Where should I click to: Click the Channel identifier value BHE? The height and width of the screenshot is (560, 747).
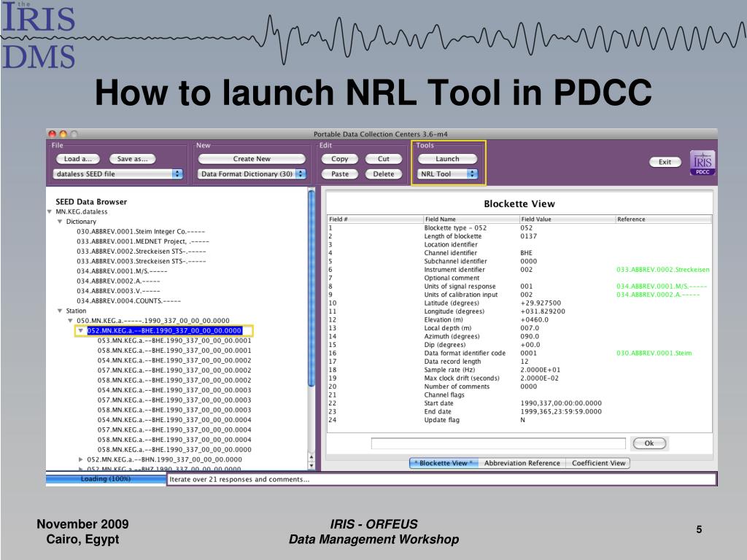pyautogui.click(x=527, y=253)
